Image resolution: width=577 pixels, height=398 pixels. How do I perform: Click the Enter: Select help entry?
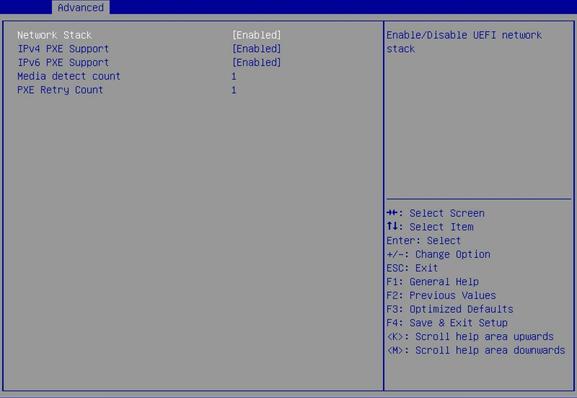tap(424, 241)
